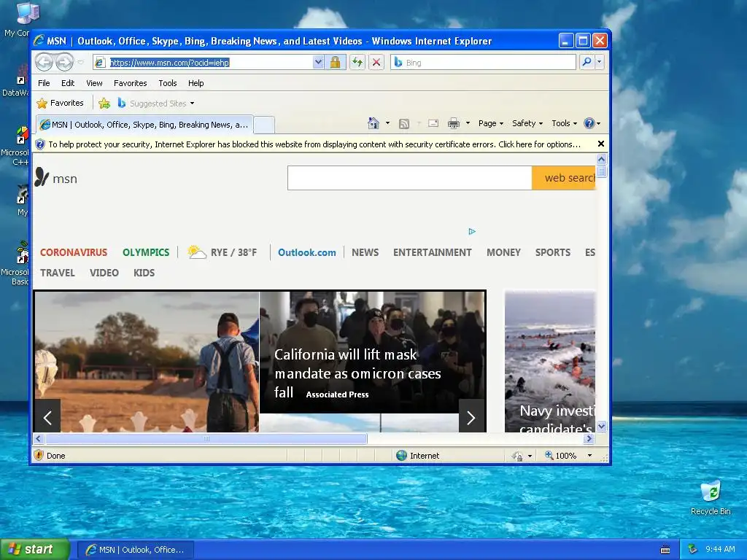This screenshot has width=747, height=560.
Task: Open a new blank tab
Action: 264,125
